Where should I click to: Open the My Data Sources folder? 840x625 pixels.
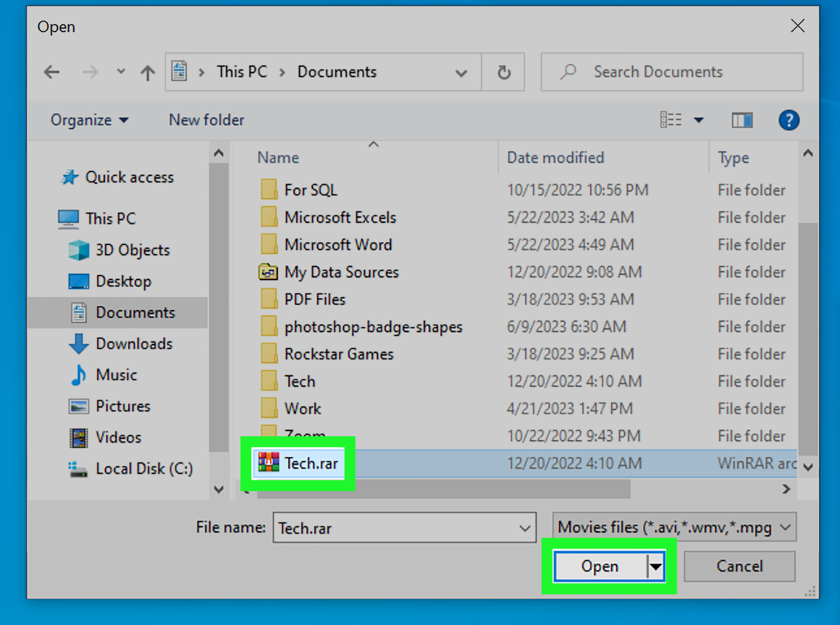pos(341,272)
